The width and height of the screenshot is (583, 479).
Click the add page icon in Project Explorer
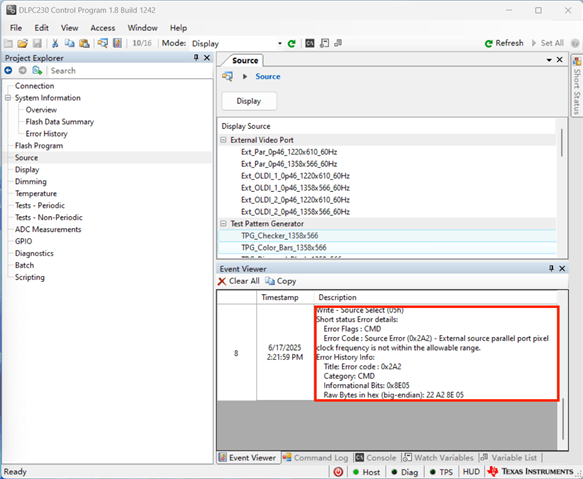pos(37,70)
